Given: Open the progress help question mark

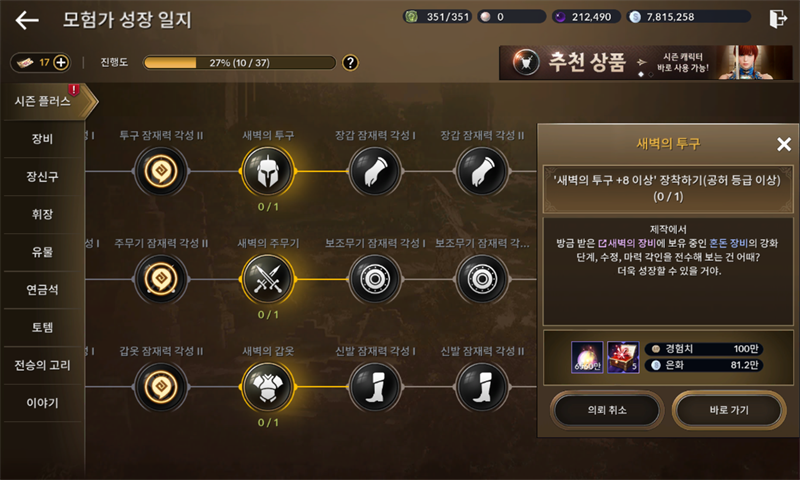Looking at the screenshot, I should 350,63.
